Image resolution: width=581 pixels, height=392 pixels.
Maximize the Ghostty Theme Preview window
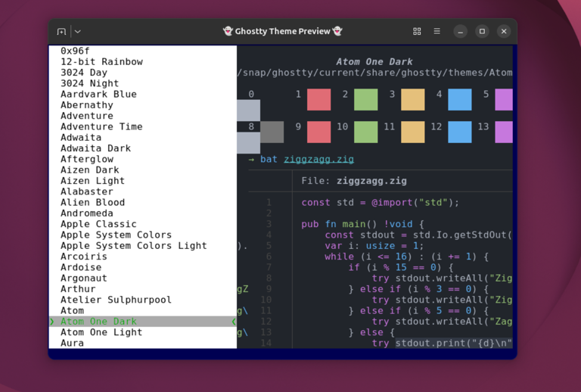[482, 32]
